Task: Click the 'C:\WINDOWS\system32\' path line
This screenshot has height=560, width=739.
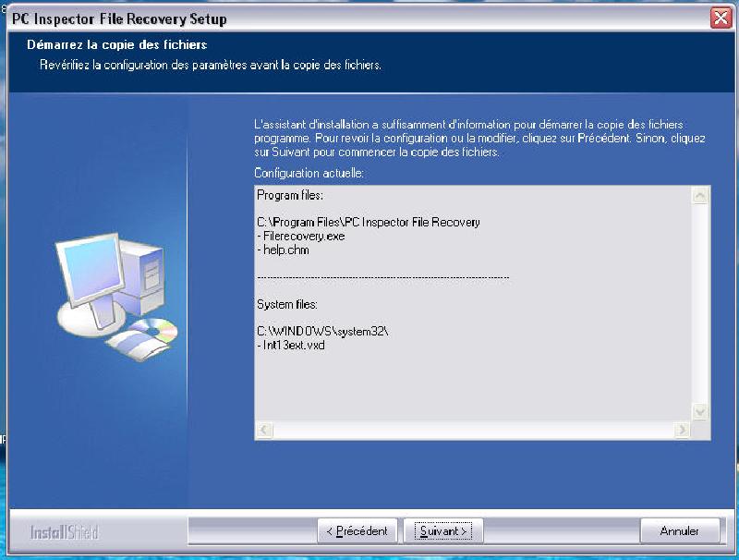Action: (x=322, y=332)
